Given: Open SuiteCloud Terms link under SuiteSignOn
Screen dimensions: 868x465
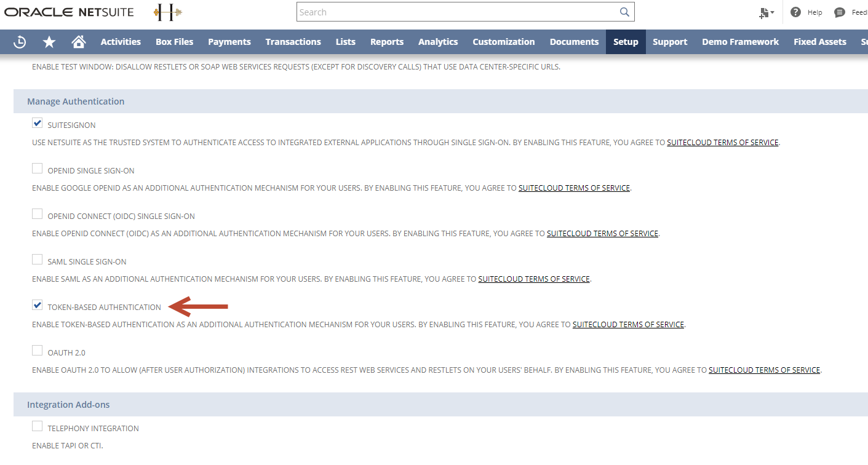Looking at the screenshot, I should 723,142.
